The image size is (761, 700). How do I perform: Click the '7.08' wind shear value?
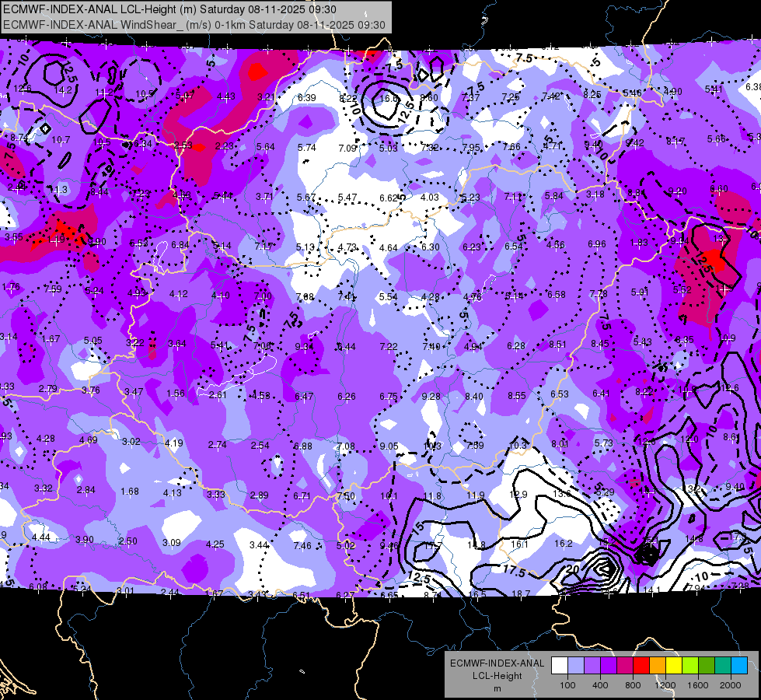click(346, 446)
